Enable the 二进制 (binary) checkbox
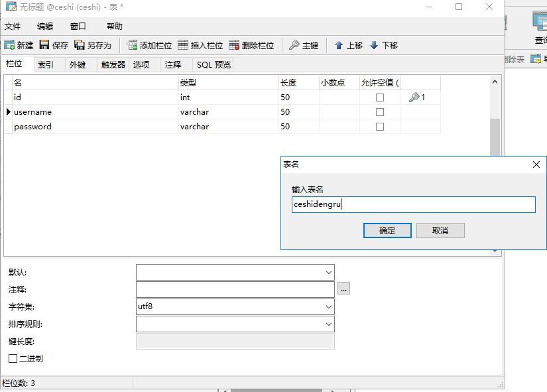Screen dimensions: 547x392 tap(13, 358)
